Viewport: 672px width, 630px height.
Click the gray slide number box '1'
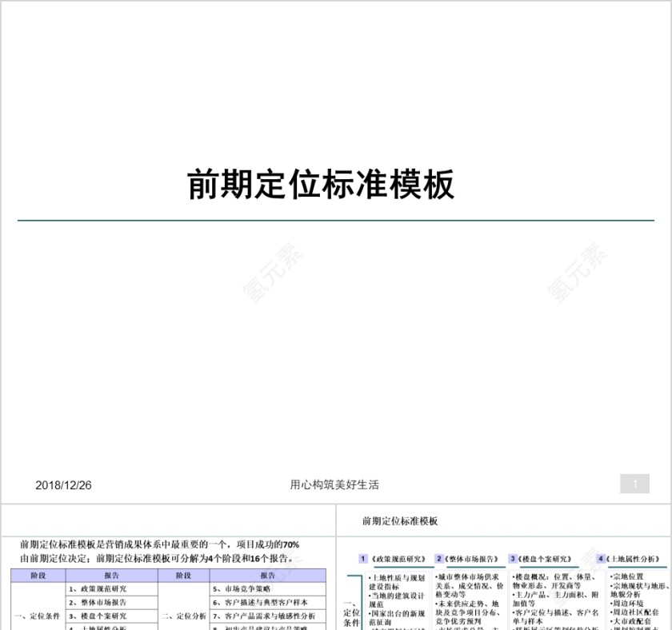634,484
